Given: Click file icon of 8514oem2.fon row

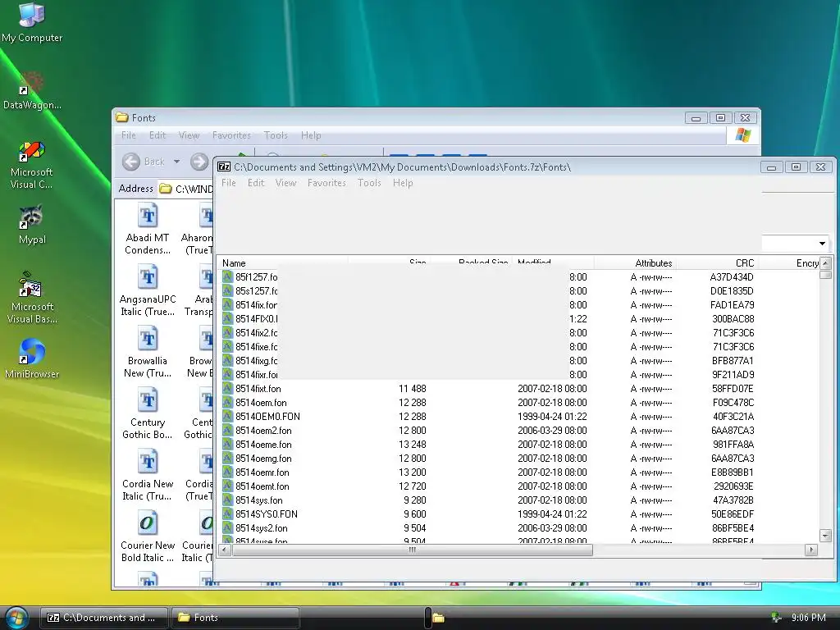Looking at the screenshot, I should 228,430.
